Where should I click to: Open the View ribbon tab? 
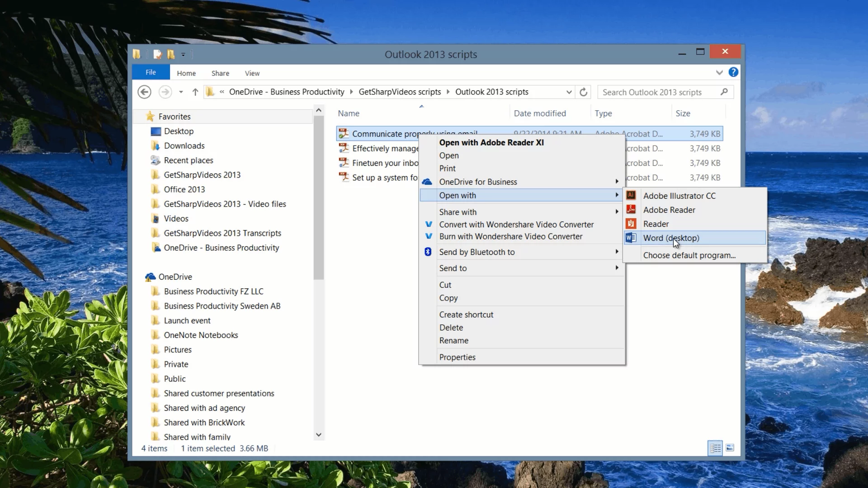[x=252, y=73]
